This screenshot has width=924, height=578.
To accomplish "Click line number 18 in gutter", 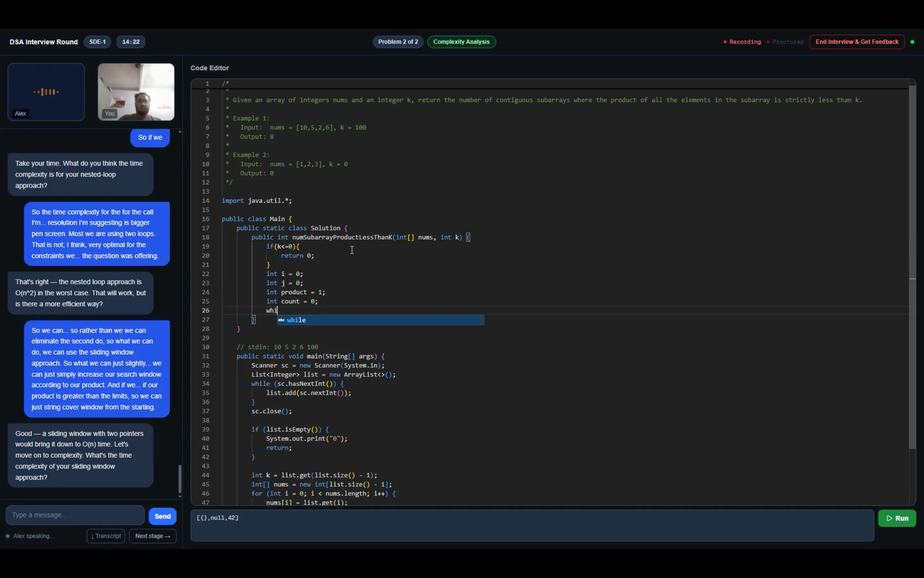I will (205, 237).
